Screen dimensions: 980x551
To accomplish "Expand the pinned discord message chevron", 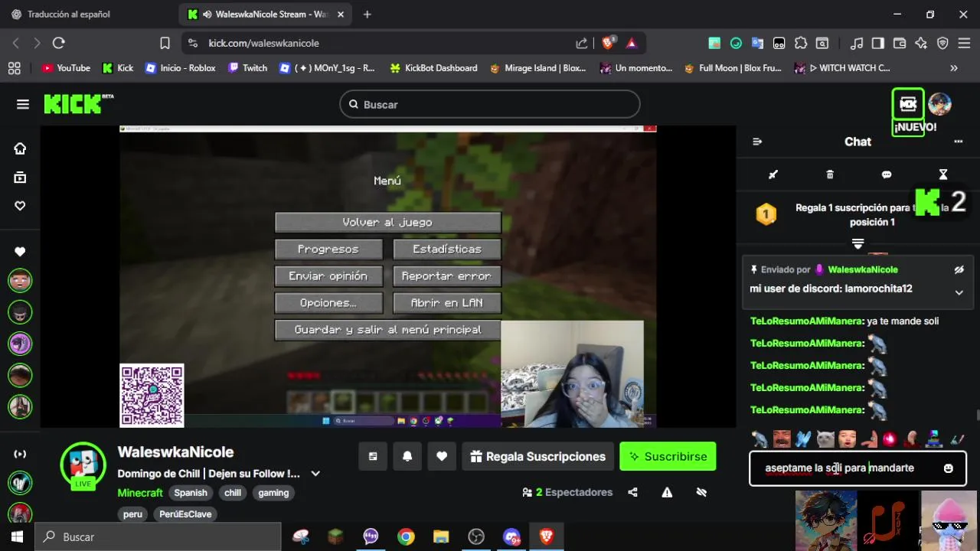I will point(959,292).
